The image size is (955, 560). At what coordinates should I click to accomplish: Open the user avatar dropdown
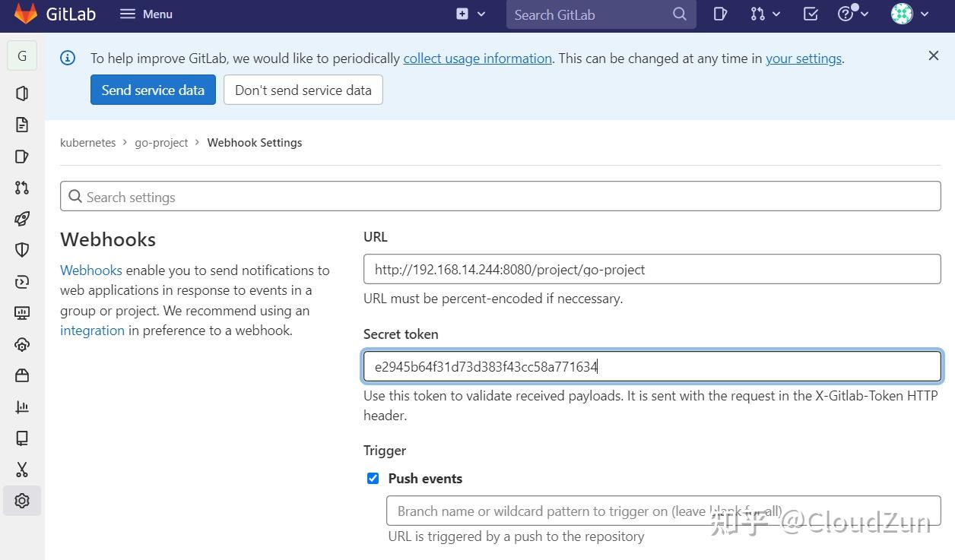click(x=909, y=14)
